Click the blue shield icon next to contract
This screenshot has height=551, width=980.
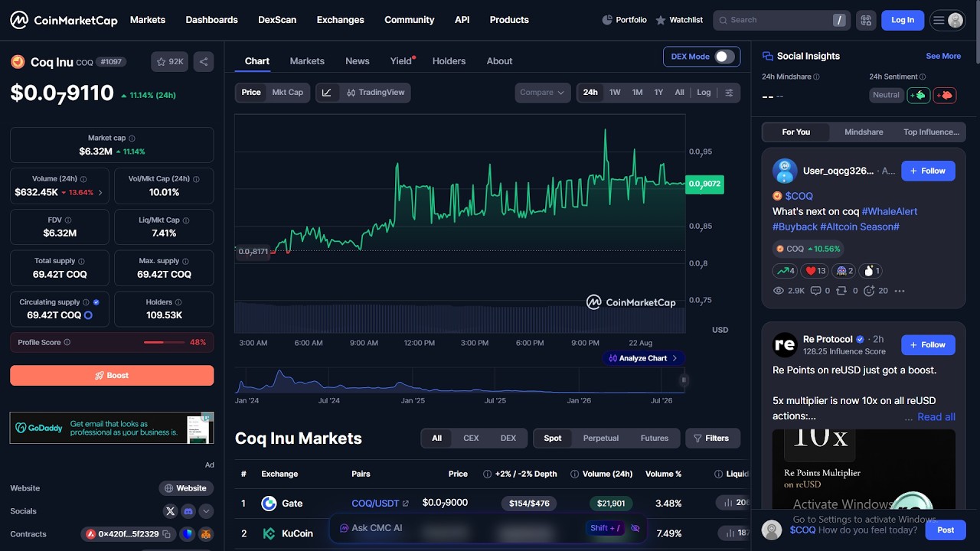click(188, 534)
